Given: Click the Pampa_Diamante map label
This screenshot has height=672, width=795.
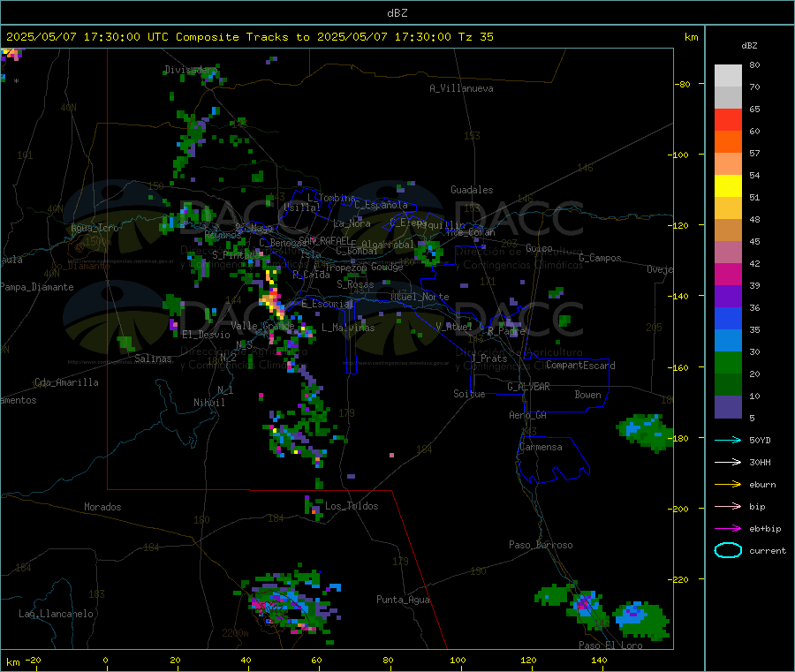Looking at the screenshot, I should [x=37, y=287].
